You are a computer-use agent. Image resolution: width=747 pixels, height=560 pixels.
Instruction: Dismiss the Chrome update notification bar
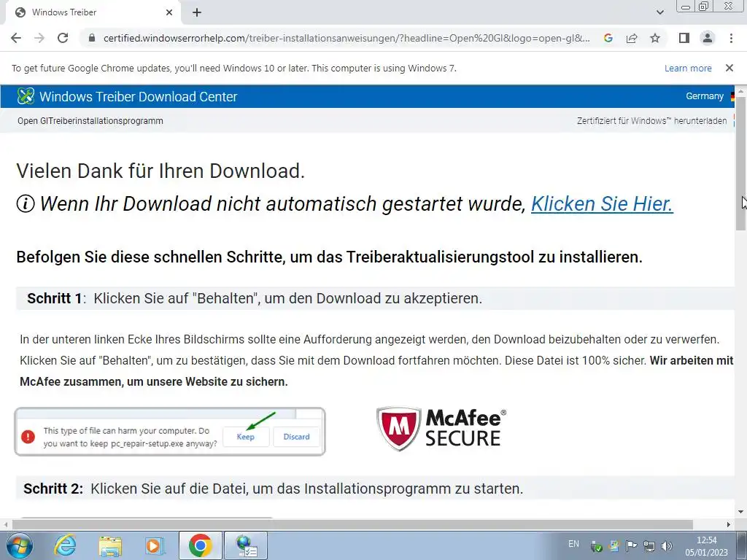pyautogui.click(x=729, y=68)
